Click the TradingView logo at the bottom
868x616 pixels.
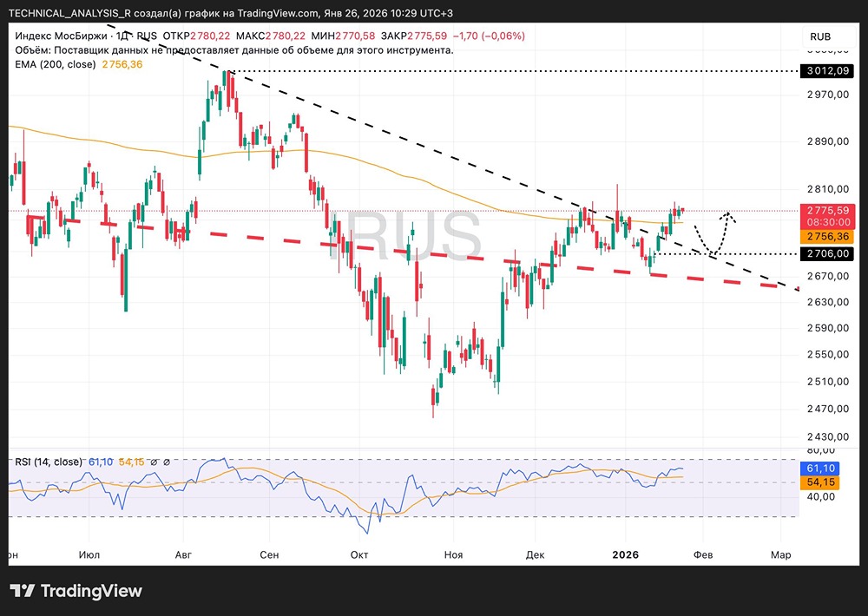76,591
